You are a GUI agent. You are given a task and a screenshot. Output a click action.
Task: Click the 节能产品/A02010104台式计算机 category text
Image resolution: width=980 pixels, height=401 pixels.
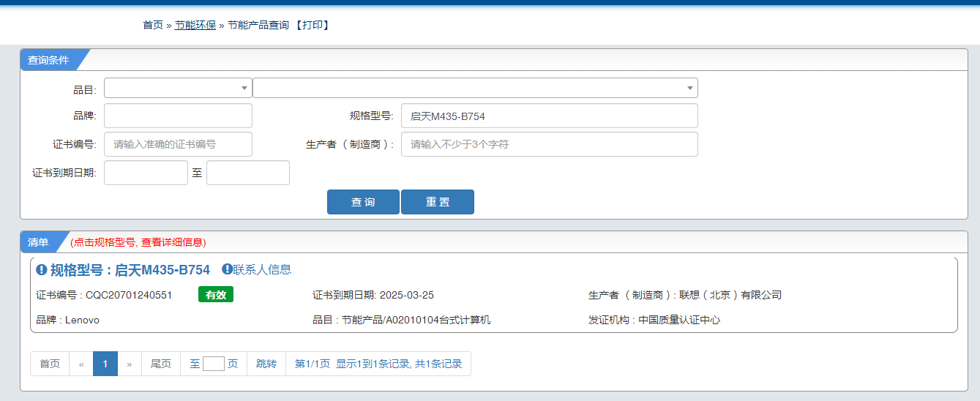pyautogui.click(x=416, y=320)
